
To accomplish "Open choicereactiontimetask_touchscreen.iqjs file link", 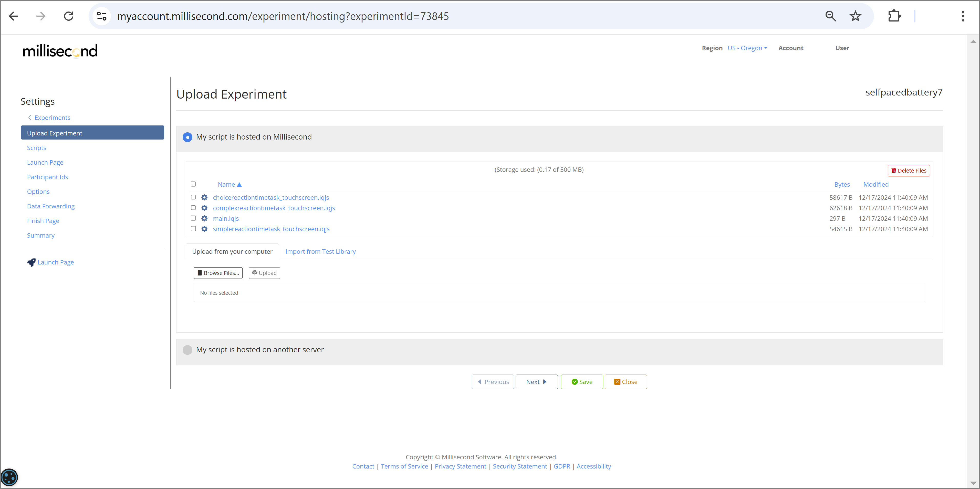I will pyautogui.click(x=271, y=198).
